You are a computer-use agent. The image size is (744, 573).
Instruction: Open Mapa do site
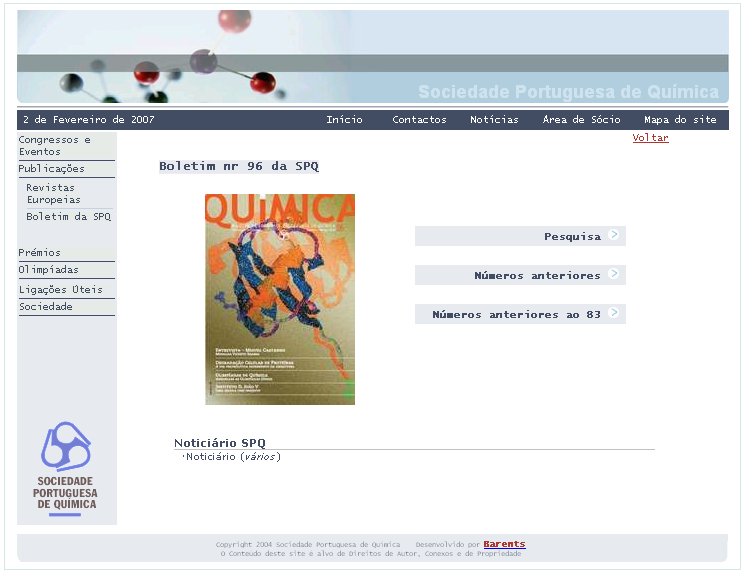point(680,120)
